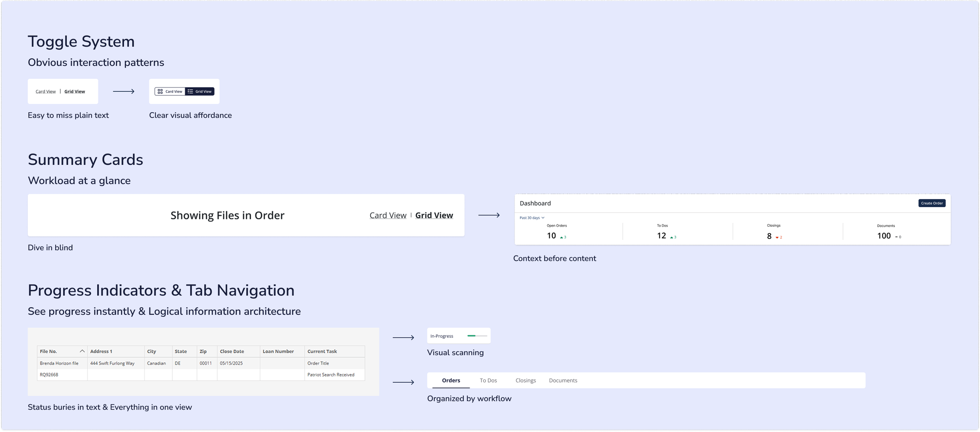
Task: Select Grid View in the segmented toggle
Action: click(200, 91)
